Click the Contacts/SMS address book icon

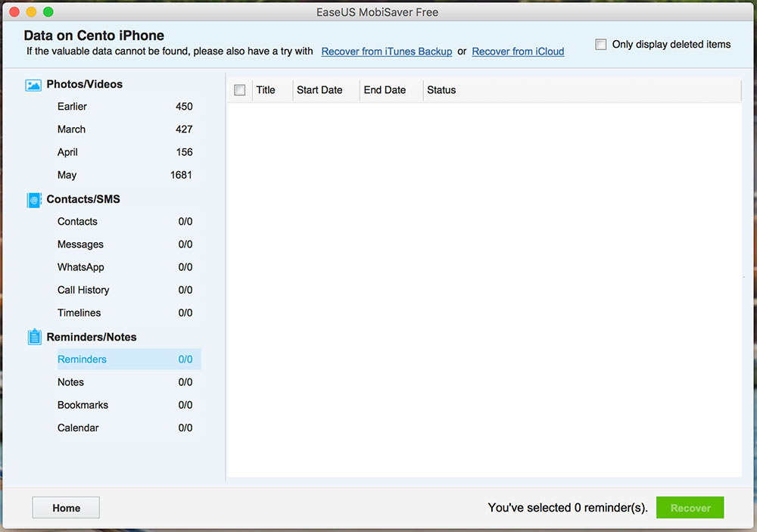[x=34, y=200]
